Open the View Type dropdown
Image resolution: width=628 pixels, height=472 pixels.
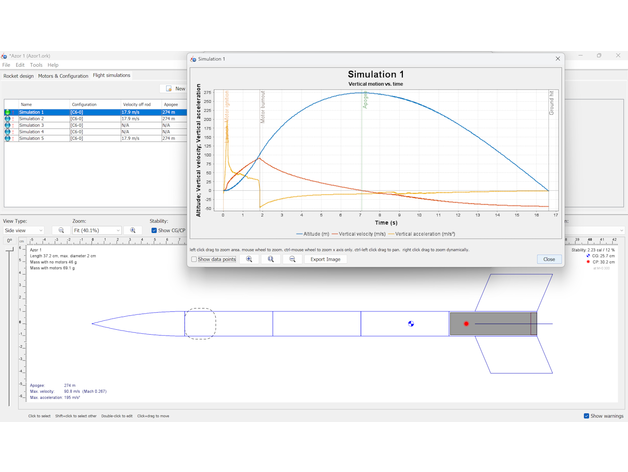pos(24,230)
